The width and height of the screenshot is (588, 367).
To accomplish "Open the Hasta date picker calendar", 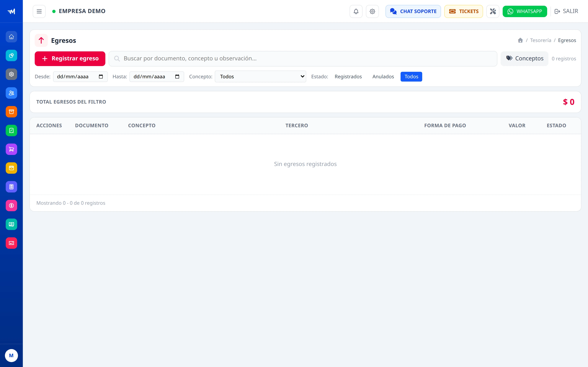I will [177, 77].
